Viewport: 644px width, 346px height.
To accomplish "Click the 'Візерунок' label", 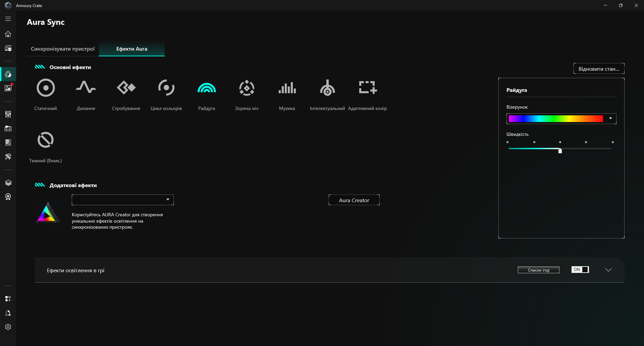I will pos(517,107).
